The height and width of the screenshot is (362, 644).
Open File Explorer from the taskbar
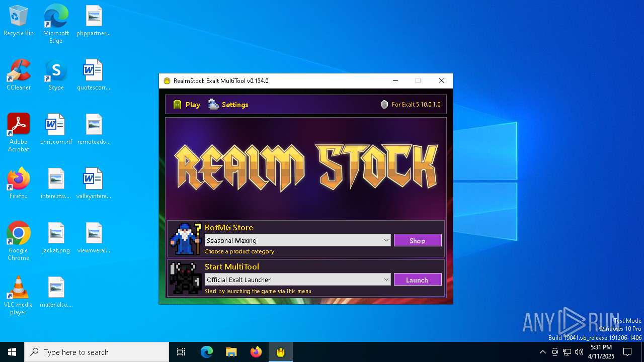[231, 352]
